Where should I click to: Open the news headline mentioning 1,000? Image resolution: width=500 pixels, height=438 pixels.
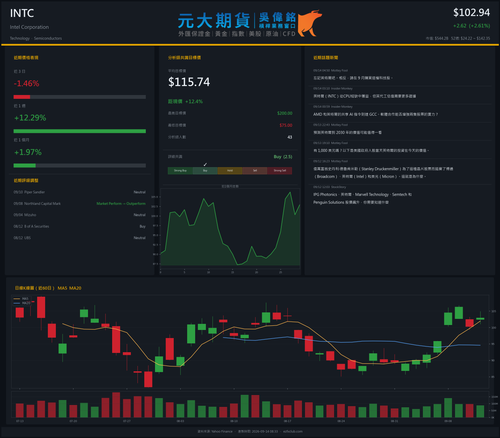[371, 151]
